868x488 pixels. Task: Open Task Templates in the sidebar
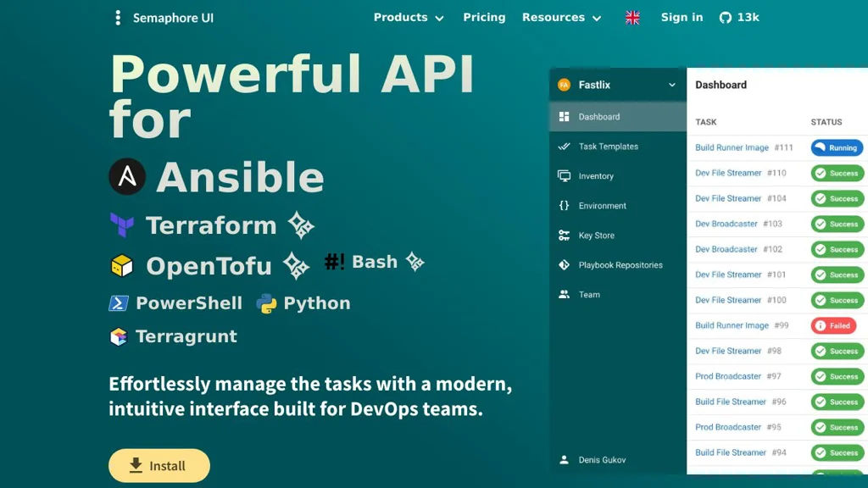coord(618,147)
